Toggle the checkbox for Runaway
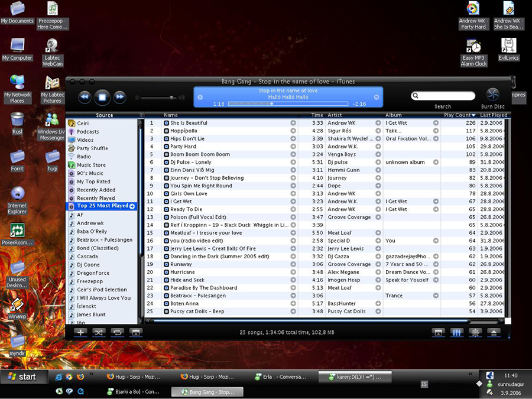Viewport: 532px width, 399px height. [x=166, y=264]
